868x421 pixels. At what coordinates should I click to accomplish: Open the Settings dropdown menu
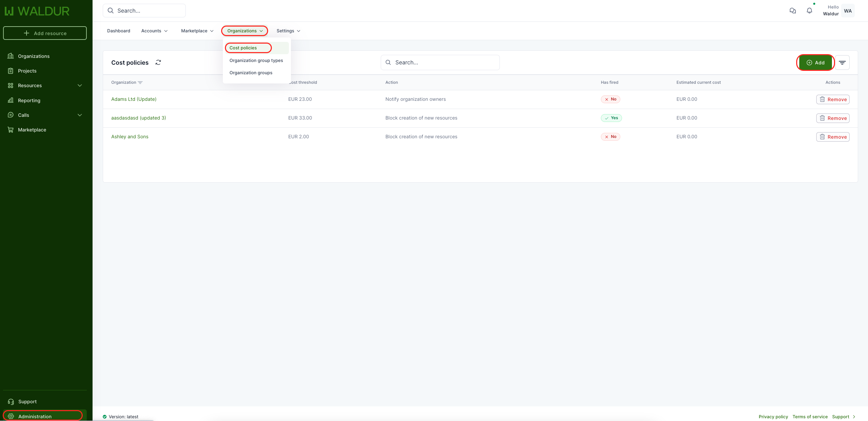click(288, 31)
